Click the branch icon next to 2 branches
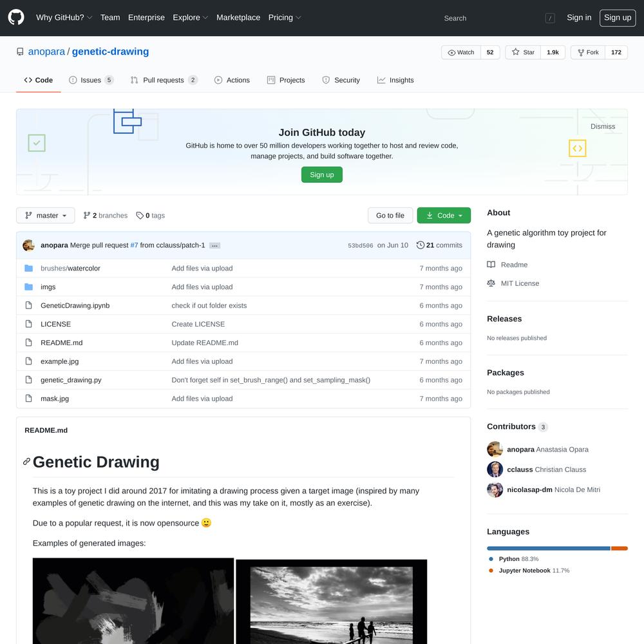 87,215
